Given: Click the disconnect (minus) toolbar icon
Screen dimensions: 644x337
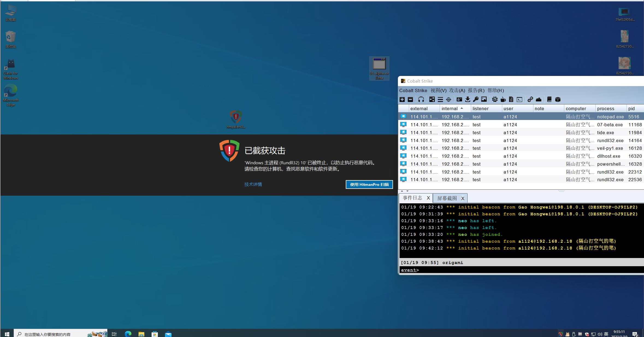Looking at the screenshot, I should tap(410, 99).
